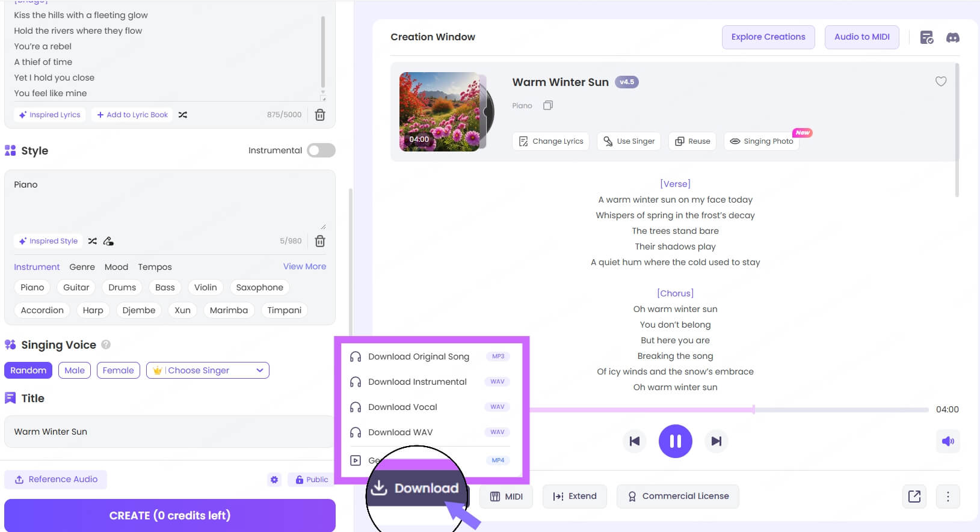
Task: Click the Reuse button
Action: (x=692, y=141)
